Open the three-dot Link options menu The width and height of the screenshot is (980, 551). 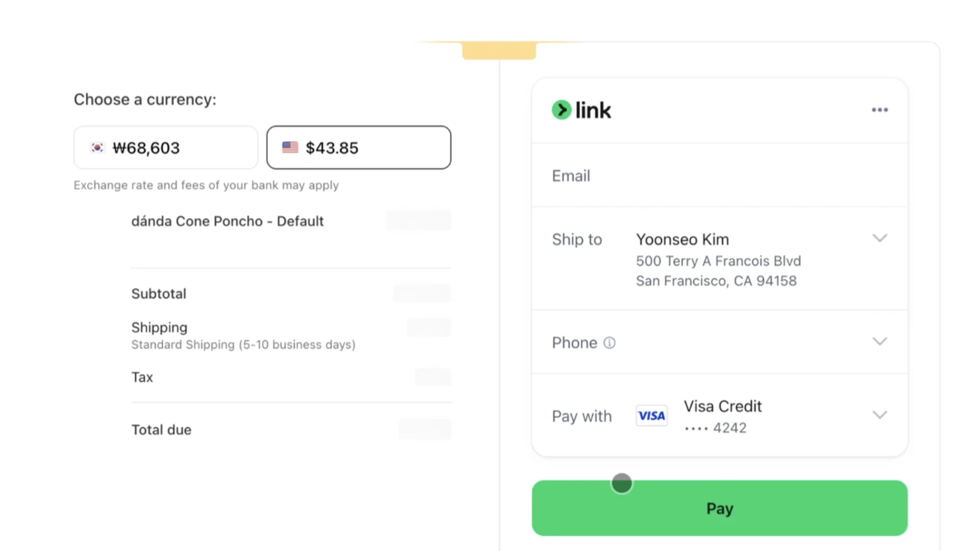click(879, 110)
